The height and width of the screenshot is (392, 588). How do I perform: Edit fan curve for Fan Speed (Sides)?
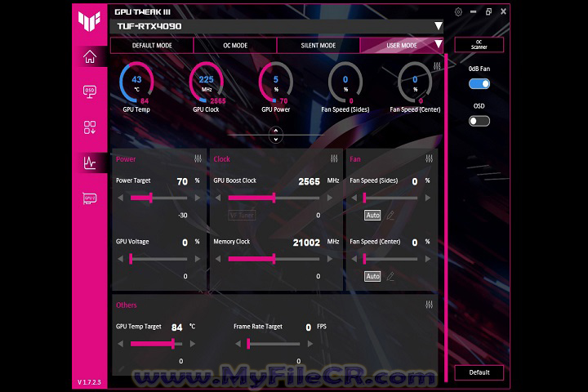tap(390, 216)
